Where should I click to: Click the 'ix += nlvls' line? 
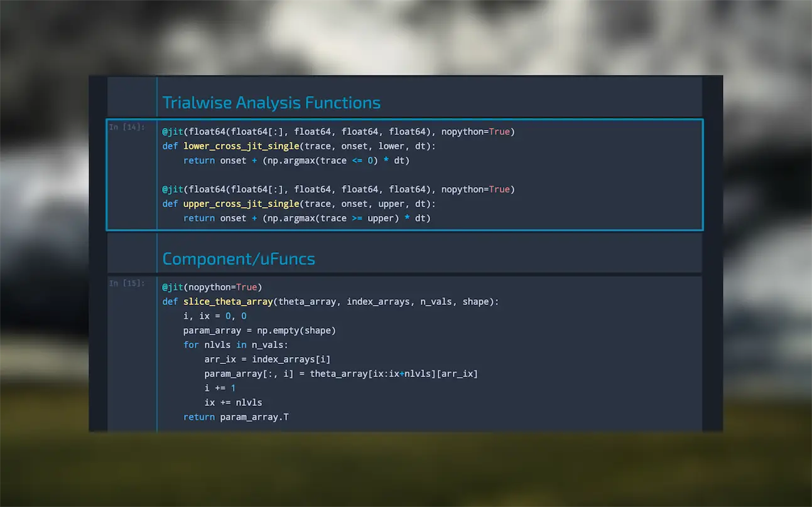tap(233, 403)
